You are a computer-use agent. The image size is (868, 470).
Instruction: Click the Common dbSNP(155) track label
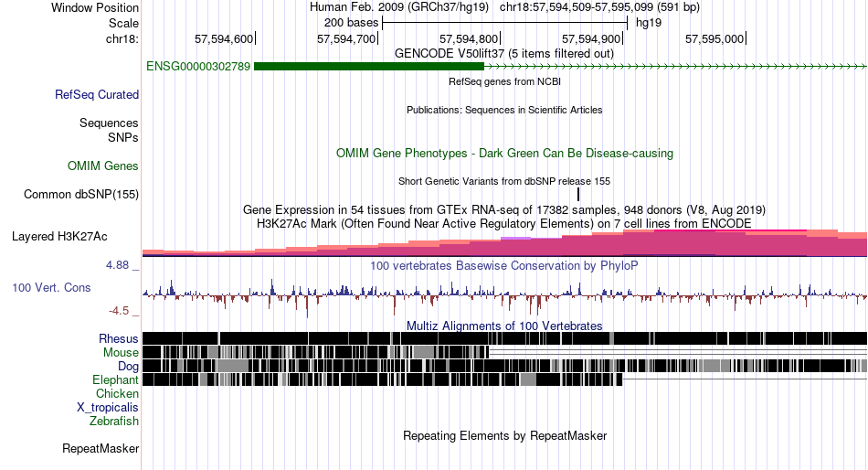tap(81, 195)
